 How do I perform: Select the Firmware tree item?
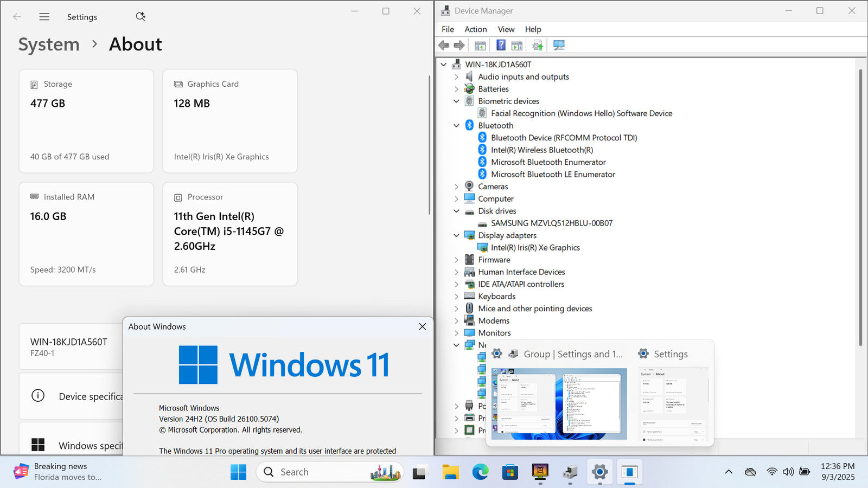494,260
